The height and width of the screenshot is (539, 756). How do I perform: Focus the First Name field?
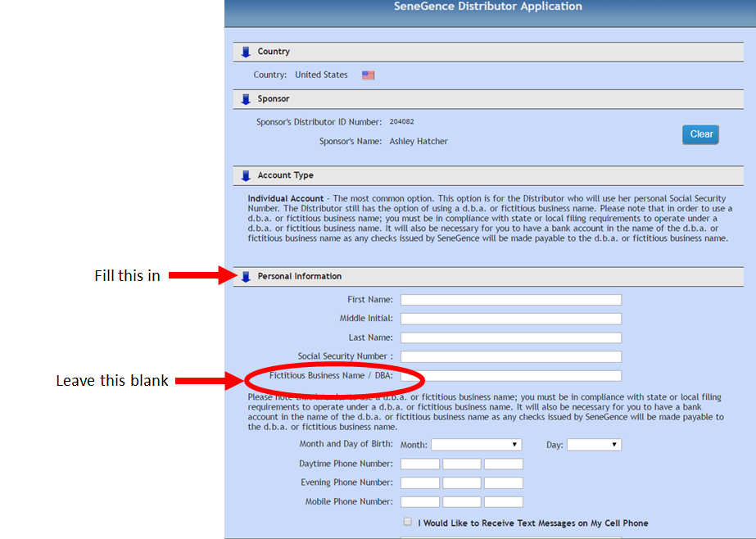click(x=511, y=300)
